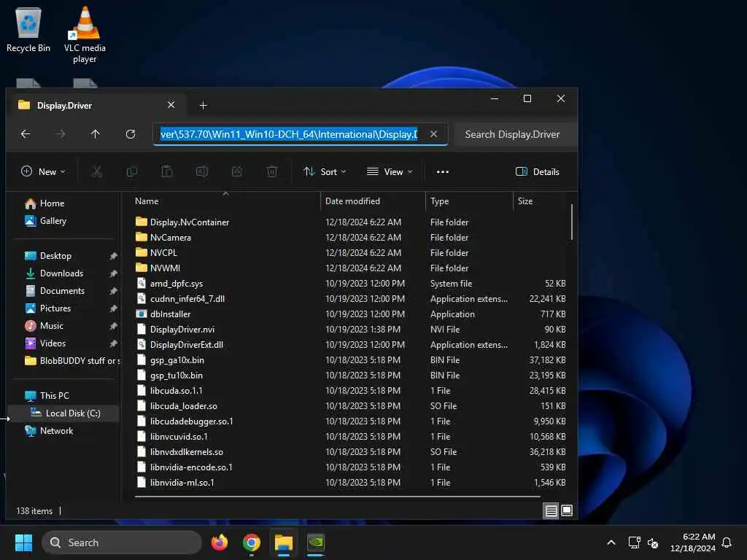Launch Firefox from the taskbar
Screen dimensions: 747x560
tap(219, 542)
